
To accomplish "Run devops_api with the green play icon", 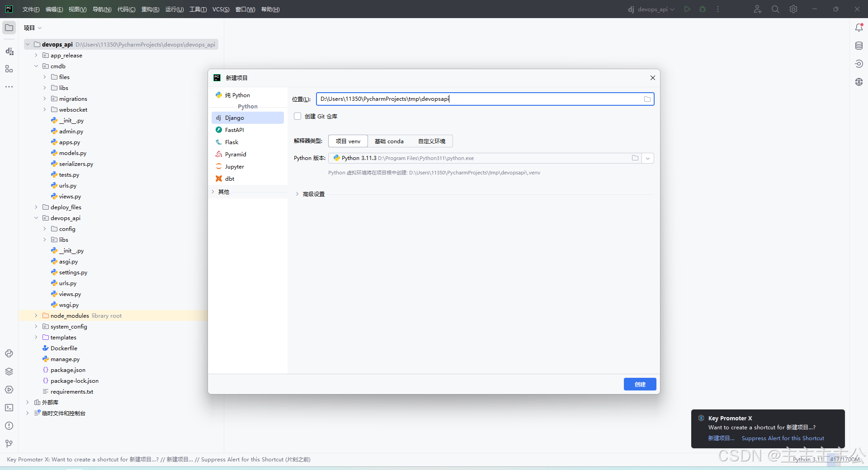I will (687, 9).
